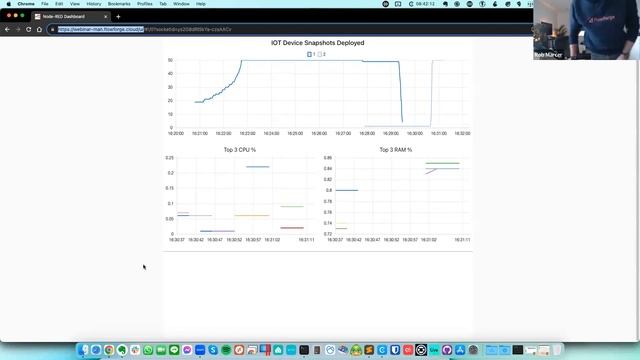Click the IOT Device Snapshots Deployed title
Viewport: 640px width, 360px height.
pyautogui.click(x=318, y=43)
